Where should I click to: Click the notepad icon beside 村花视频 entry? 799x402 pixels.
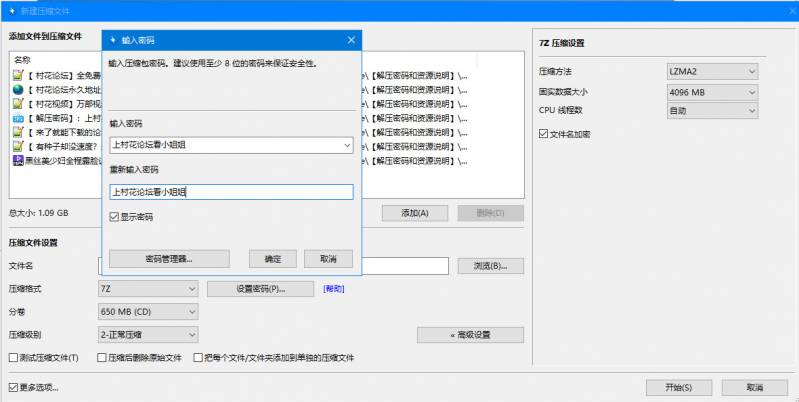point(18,103)
